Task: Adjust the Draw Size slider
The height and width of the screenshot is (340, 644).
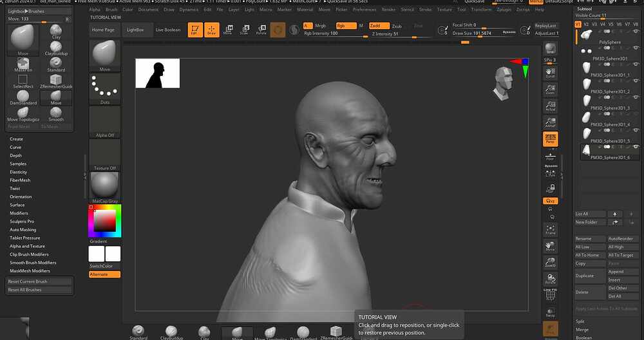Action: click(x=484, y=33)
